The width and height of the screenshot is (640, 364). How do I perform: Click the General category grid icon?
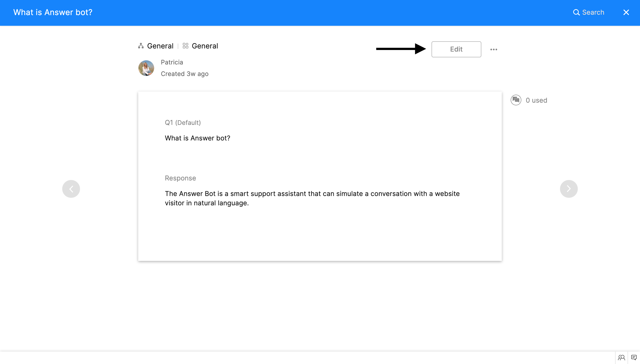(x=186, y=46)
